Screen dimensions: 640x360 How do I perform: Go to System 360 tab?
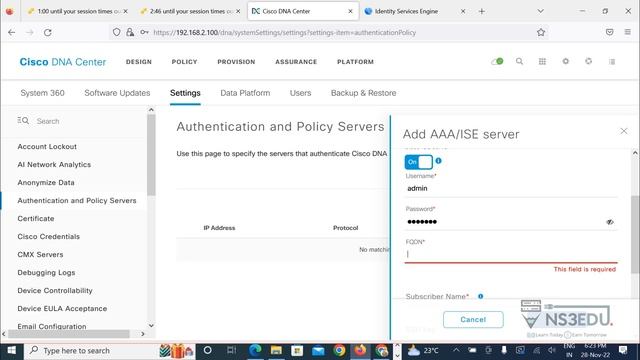coord(42,93)
